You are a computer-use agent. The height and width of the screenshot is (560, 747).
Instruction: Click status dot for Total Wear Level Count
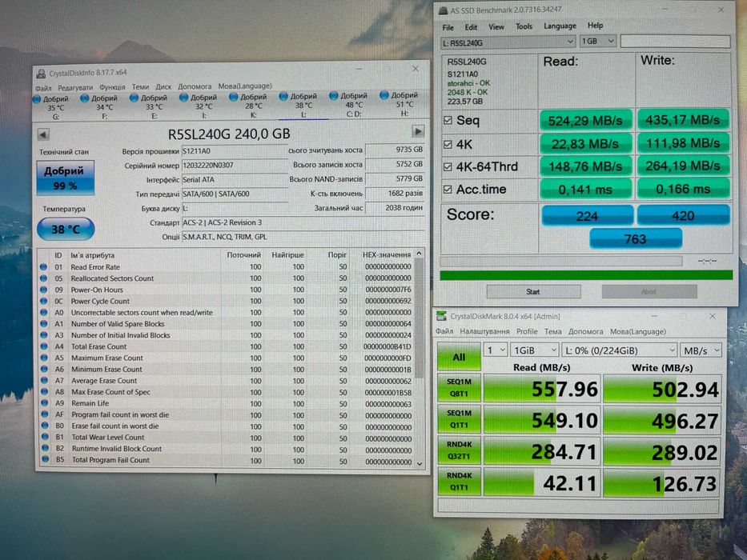coord(46,437)
